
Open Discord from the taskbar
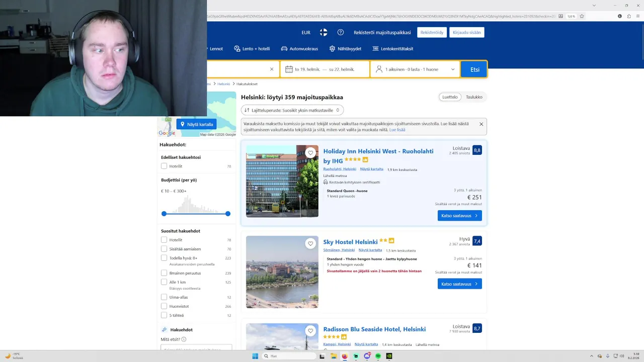(x=367, y=356)
